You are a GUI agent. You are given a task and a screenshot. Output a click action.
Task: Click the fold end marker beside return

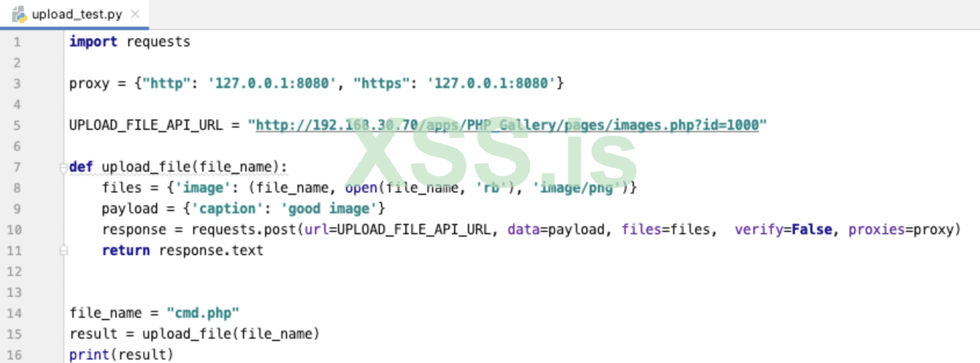[63, 251]
